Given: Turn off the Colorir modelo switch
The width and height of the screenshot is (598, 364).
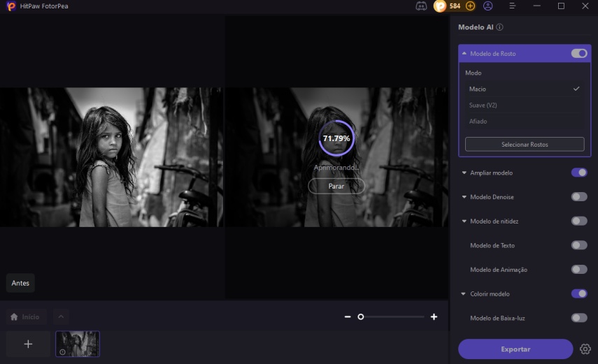Looking at the screenshot, I should pos(578,293).
